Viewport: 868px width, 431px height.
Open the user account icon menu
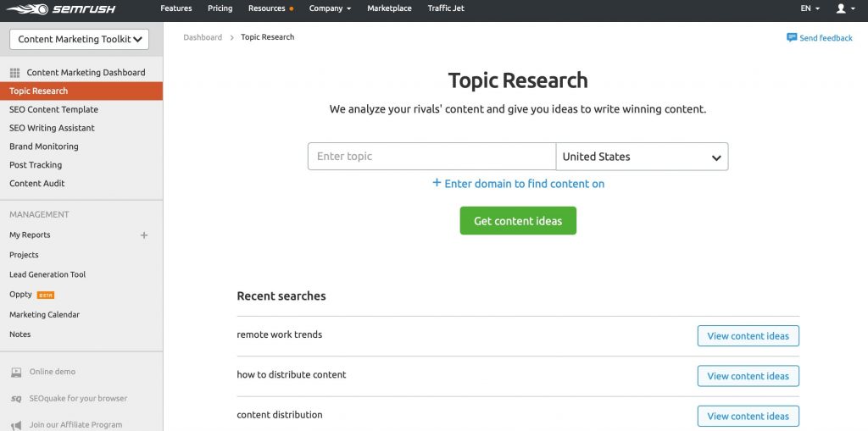[x=845, y=8]
